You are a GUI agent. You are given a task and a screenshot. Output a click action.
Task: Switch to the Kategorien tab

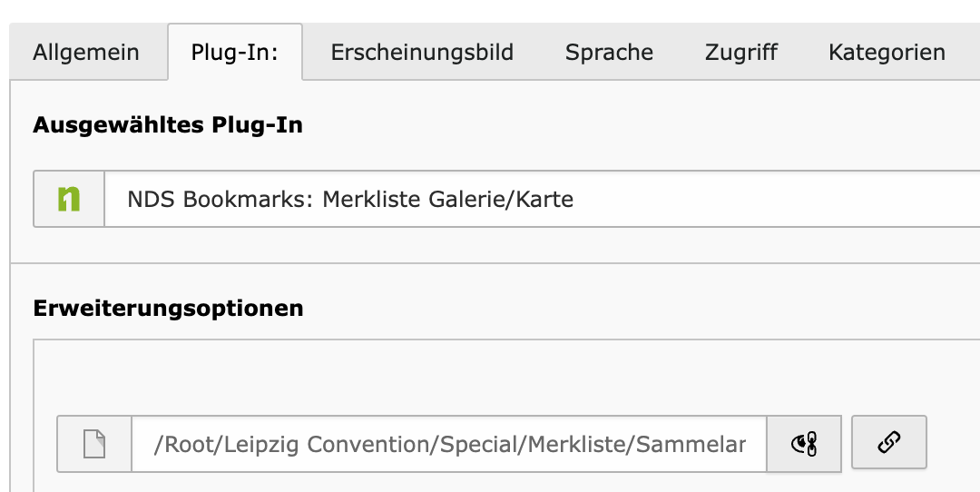tap(887, 52)
